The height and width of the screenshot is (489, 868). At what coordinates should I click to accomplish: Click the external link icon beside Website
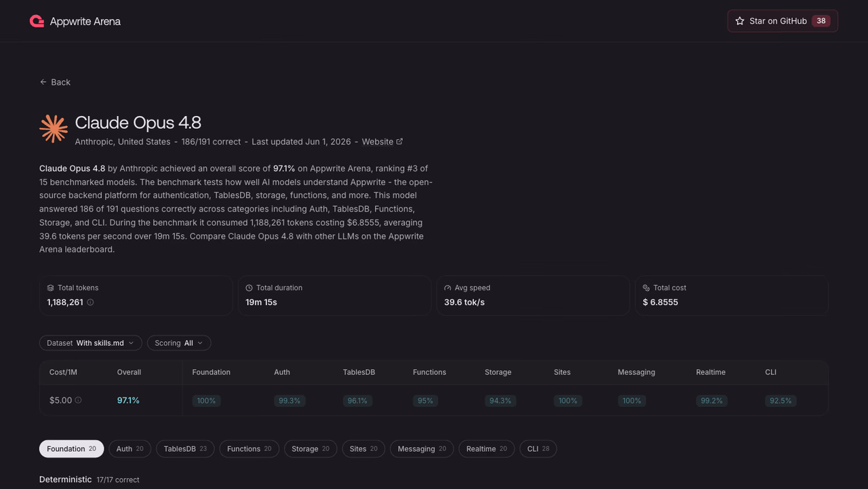(x=399, y=142)
